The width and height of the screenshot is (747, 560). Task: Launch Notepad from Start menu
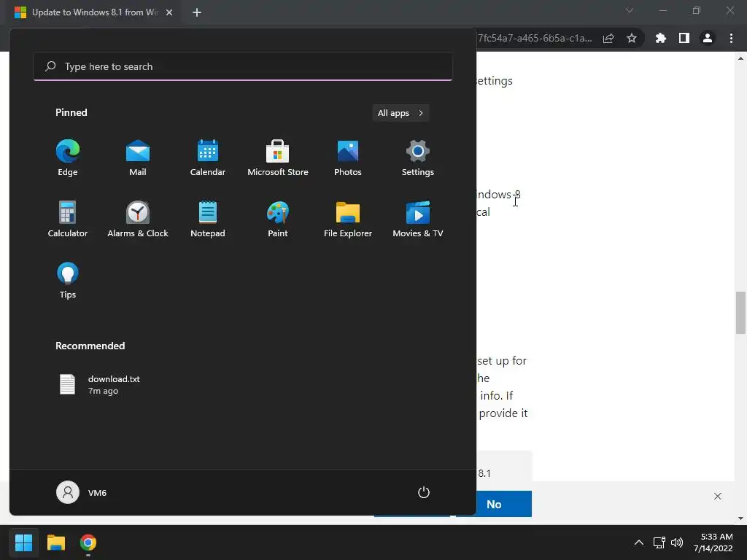point(208,219)
